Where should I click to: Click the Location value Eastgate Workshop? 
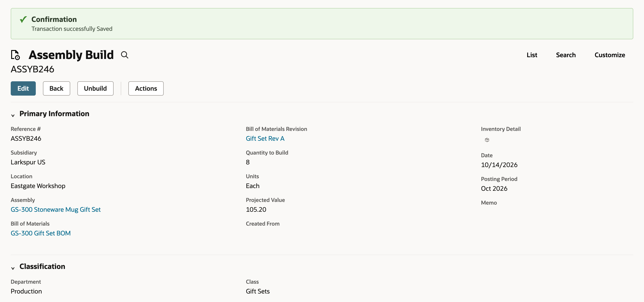click(38, 186)
